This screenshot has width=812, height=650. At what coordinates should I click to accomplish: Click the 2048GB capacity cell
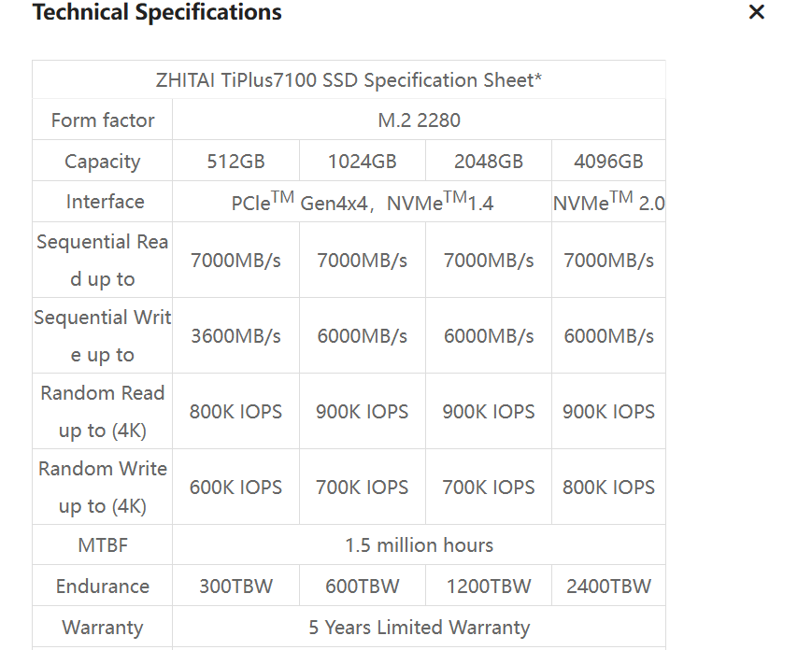click(488, 162)
